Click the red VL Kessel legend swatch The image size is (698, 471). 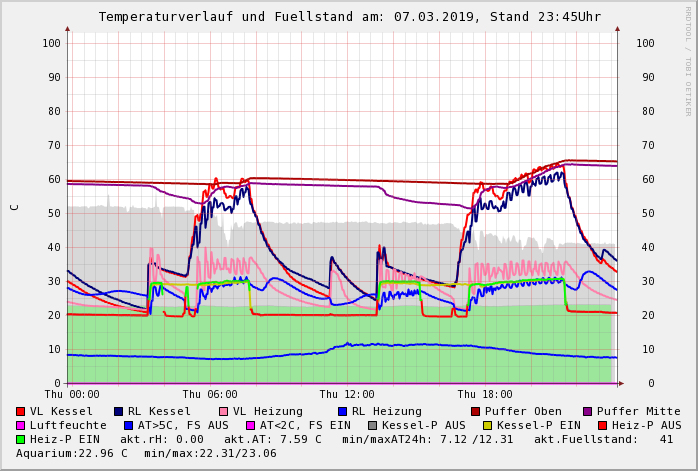(21, 412)
